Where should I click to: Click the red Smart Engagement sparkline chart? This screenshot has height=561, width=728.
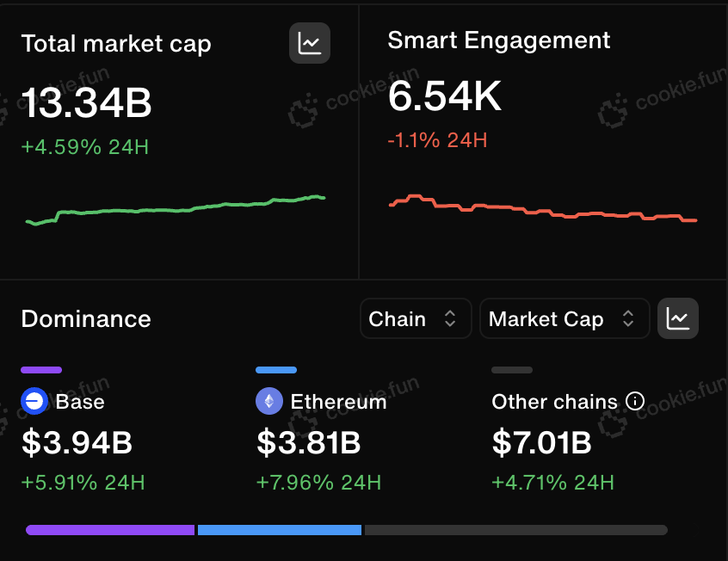(543, 208)
